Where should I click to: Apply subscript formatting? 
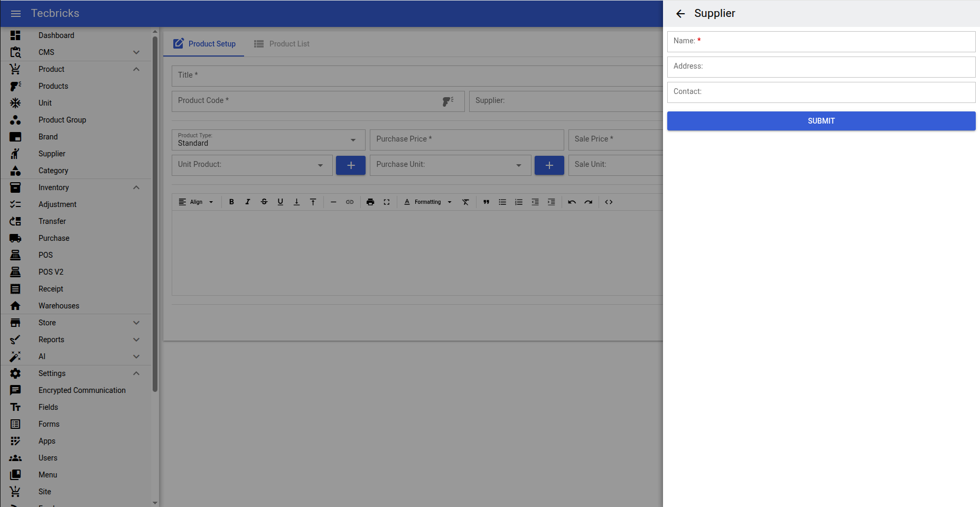point(297,202)
